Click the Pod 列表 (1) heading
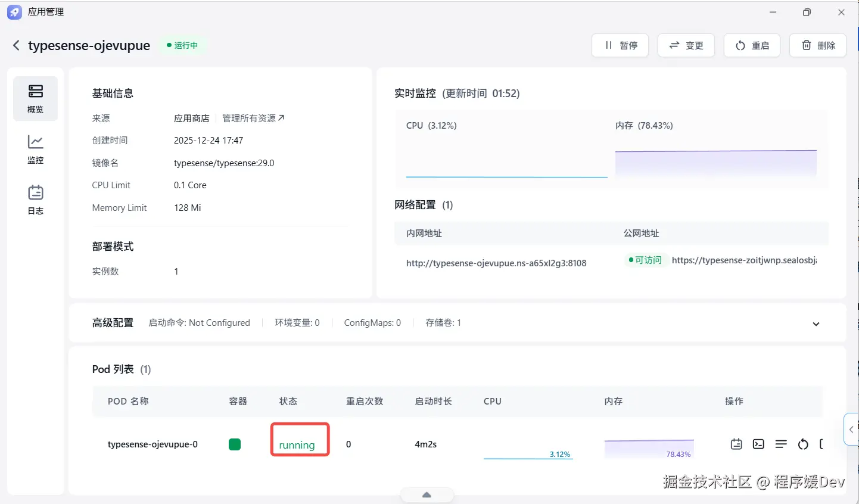Screen dimensions: 859x504 point(122,369)
